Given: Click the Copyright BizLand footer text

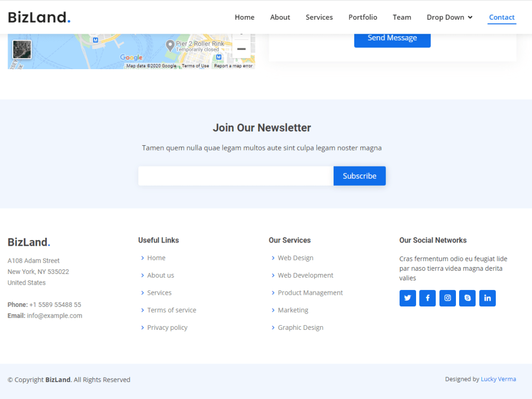Looking at the screenshot, I should pyautogui.click(x=69, y=380).
